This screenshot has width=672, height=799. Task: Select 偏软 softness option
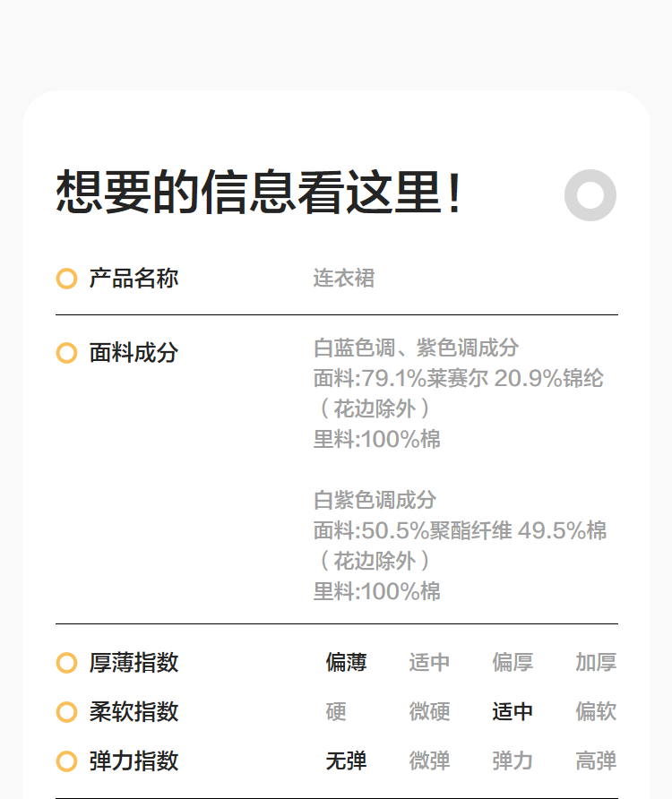coord(596,712)
